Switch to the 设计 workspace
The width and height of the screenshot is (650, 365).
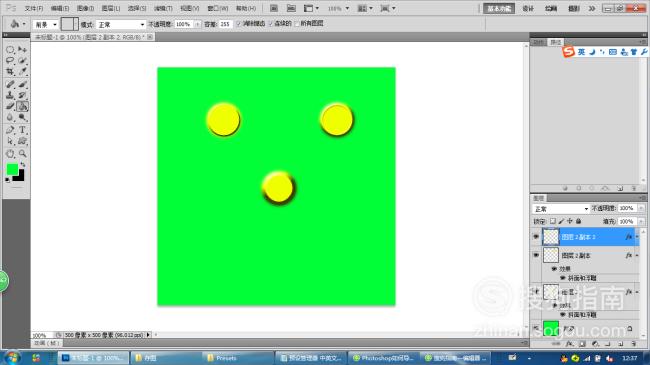528,8
